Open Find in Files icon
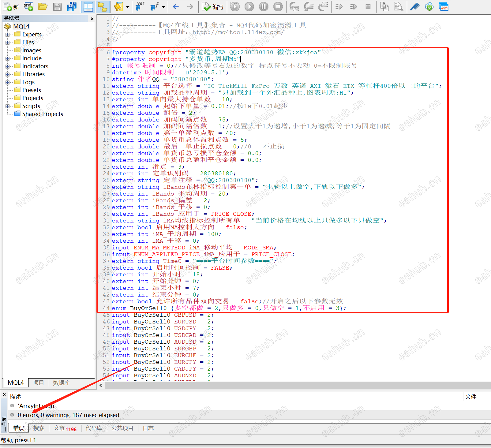The image size is (491, 448). coord(398,7)
